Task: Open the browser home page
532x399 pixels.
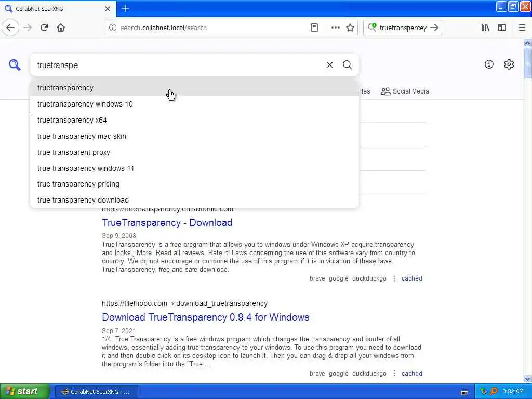Action: point(61,28)
